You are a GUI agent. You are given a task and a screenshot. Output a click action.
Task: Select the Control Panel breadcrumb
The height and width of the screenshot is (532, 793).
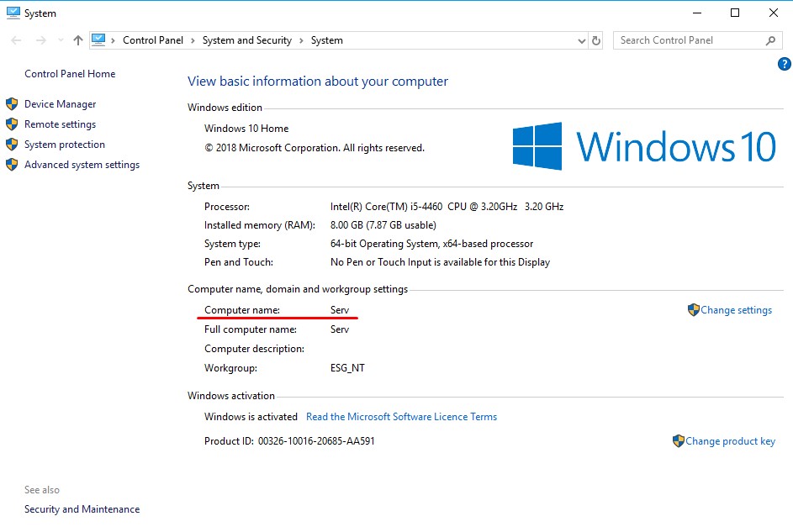tap(152, 40)
